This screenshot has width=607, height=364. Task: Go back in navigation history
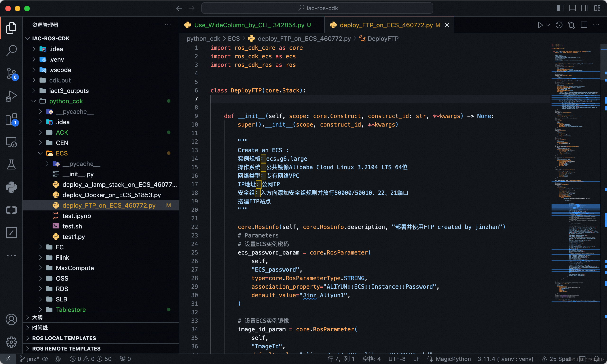tap(179, 8)
